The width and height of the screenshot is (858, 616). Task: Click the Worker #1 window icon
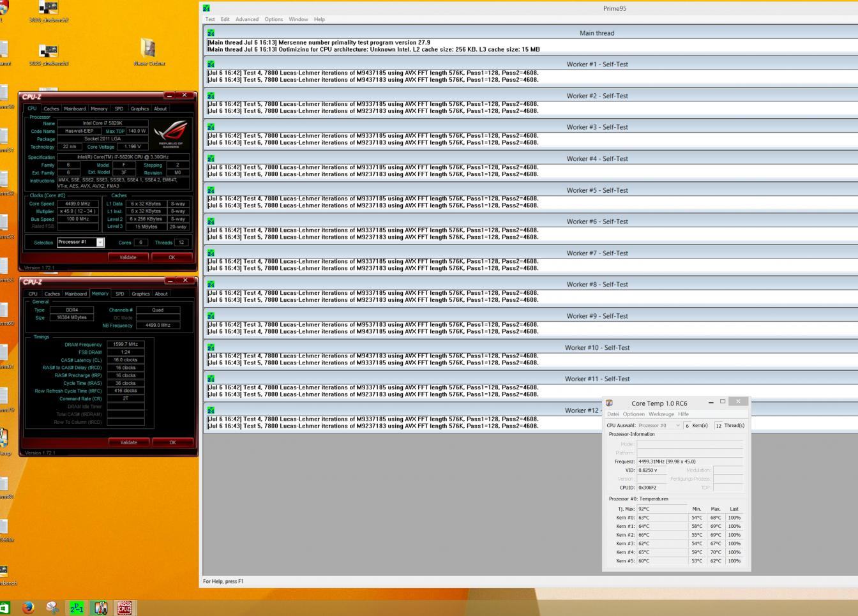point(211,64)
